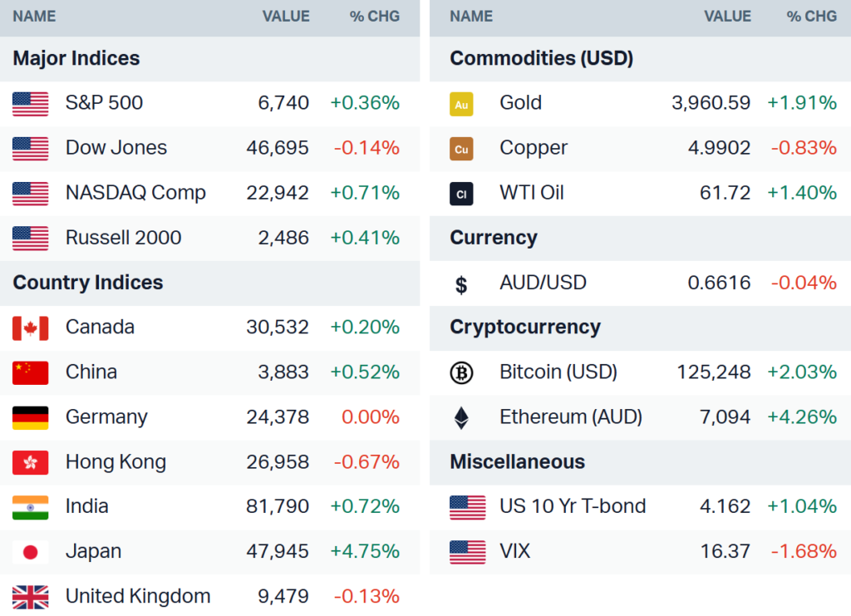
Task: Click the Bitcoin logo icon
Action: click(x=461, y=373)
